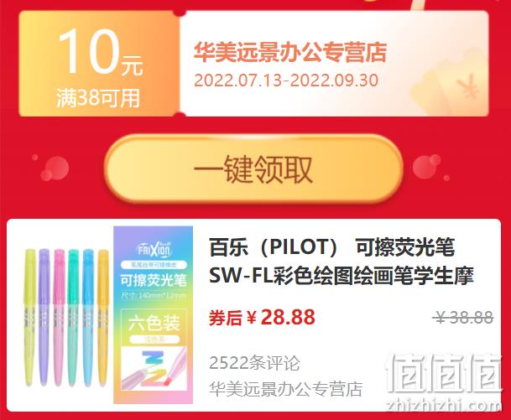The width and height of the screenshot is (511, 420).
Task: Click the coupon validity date 2022.07.13-2022.09.30
Action: (286, 80)
